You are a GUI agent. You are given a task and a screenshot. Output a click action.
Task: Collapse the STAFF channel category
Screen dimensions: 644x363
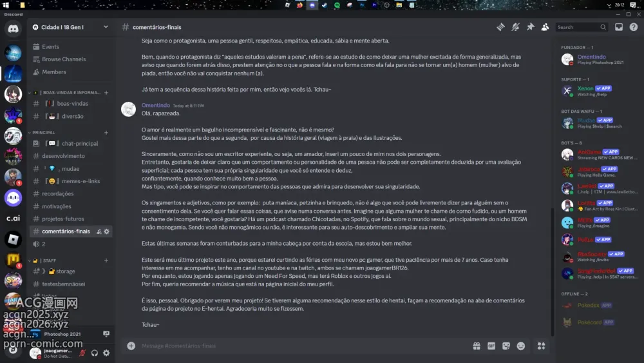(x=47, y=260)
